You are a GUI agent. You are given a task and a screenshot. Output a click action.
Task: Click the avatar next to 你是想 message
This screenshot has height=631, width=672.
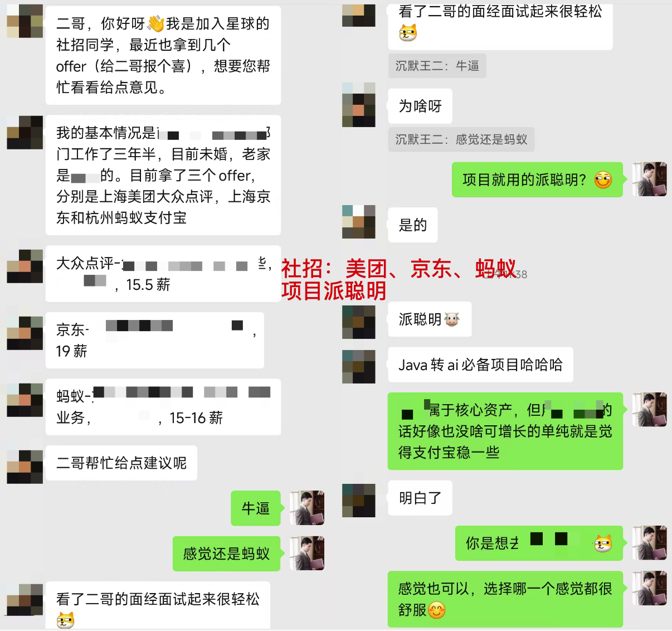(x=650, y=542)
